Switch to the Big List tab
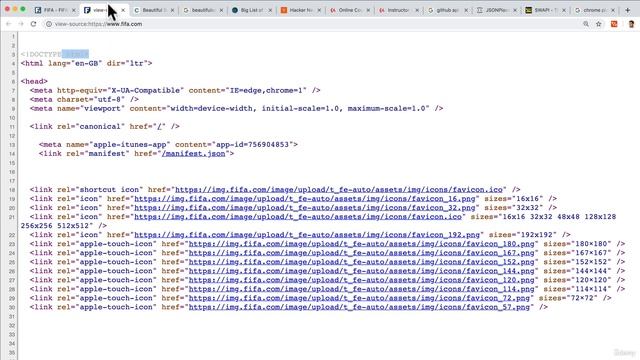 click(252, 10)
